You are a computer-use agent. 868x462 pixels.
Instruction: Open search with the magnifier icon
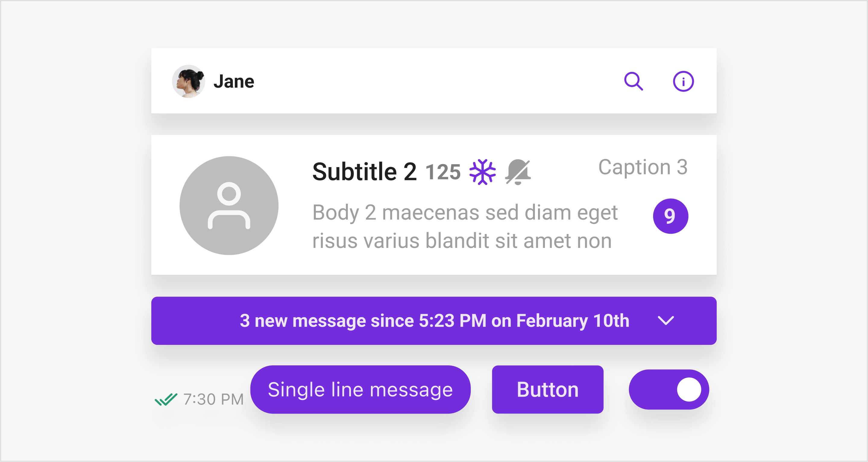coord(634,81)
